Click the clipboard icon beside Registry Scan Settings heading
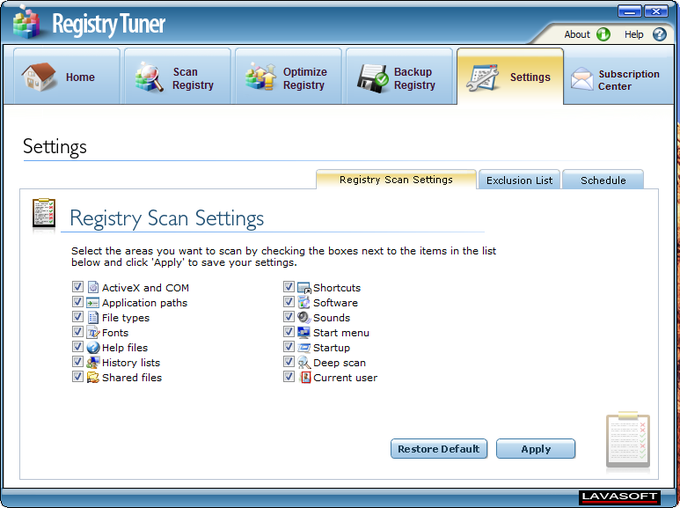 pos(44,213)
